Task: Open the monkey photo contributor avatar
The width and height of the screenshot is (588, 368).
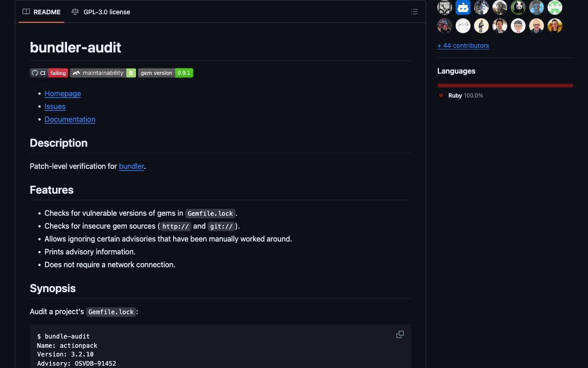Action: click(x=500, y=7)
